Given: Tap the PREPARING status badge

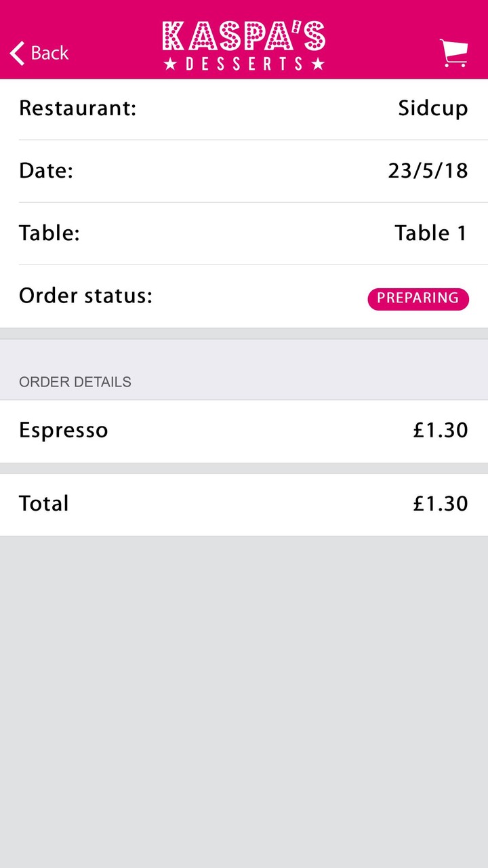Looking at the screenshot, I should point(418,298).
